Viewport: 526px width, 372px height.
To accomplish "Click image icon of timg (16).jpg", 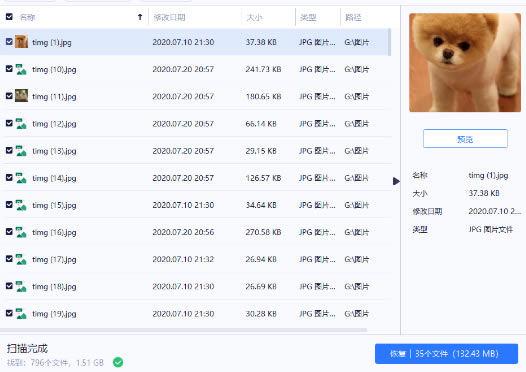I will click(21, 232).
